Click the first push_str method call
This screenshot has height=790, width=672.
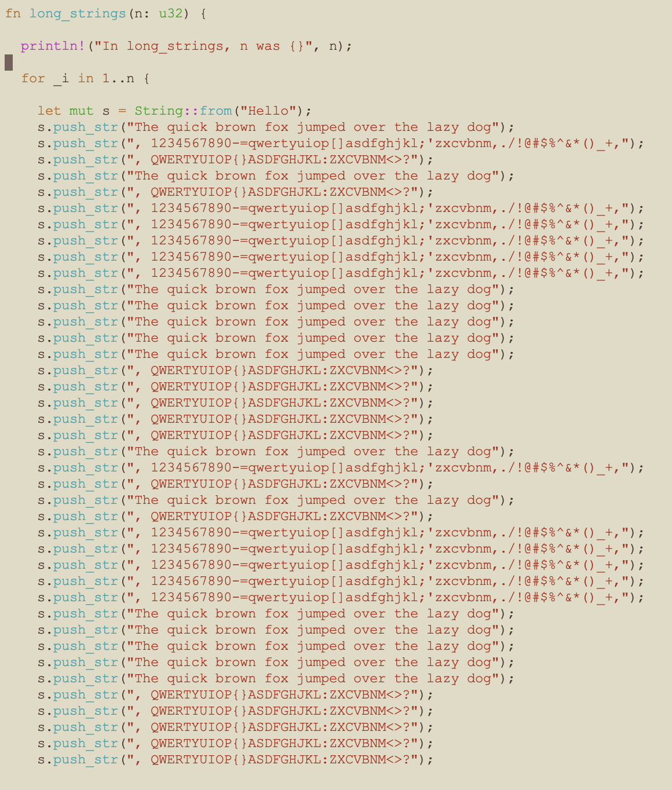[86, 127]
